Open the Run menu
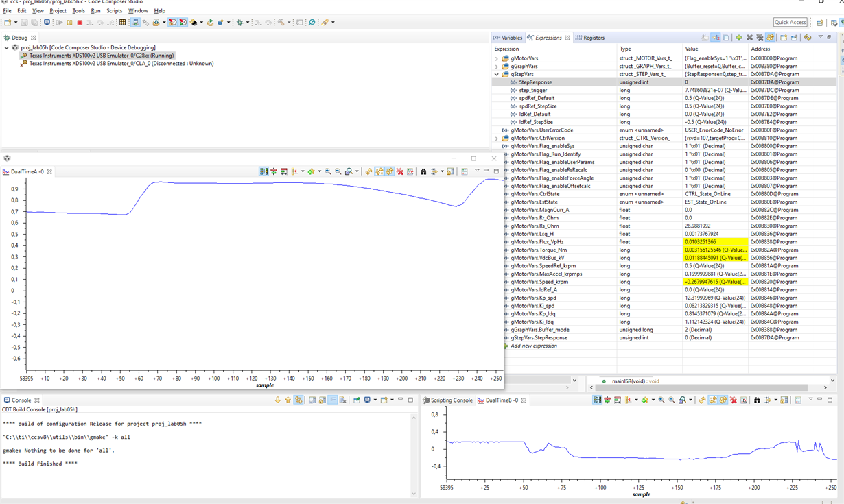Screen dimensions: 844x504 click(95, 11)
